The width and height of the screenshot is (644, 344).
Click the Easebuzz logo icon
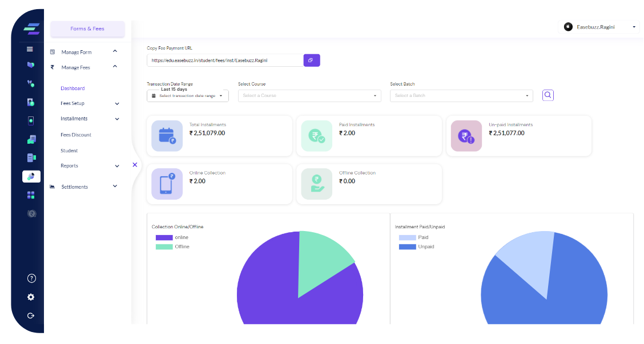pos(31,29)
